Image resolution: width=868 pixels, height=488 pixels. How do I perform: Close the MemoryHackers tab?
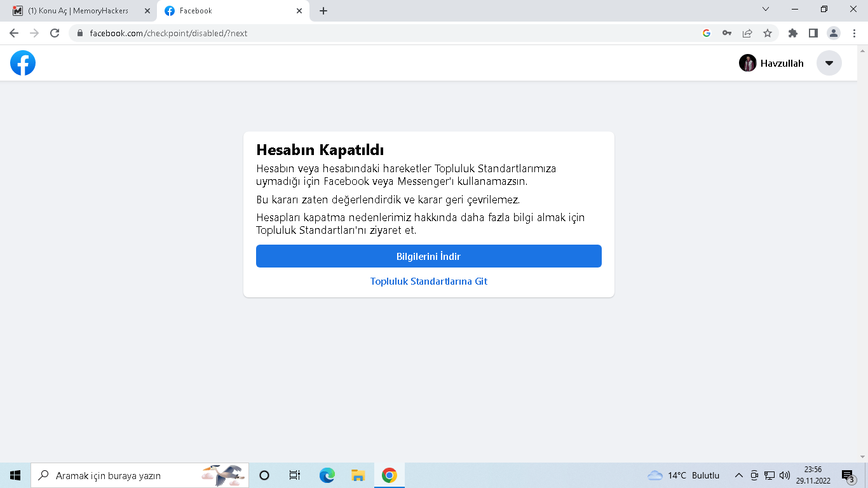pyautogui.click(x=147, y=11)
